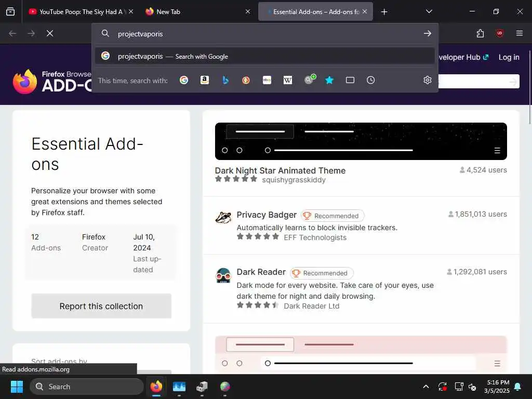Search bookmarks with the star icon
Screen dimensions: 532x399
coord(329,80)
